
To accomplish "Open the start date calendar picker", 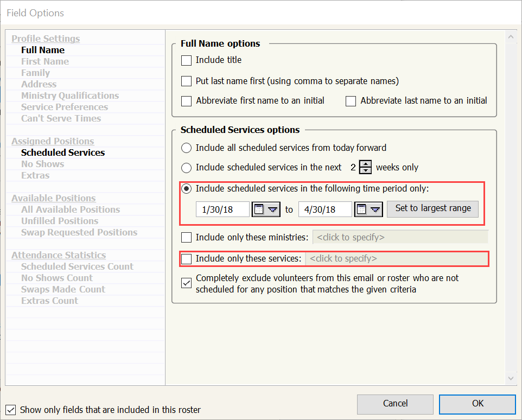I will (266, 209).
